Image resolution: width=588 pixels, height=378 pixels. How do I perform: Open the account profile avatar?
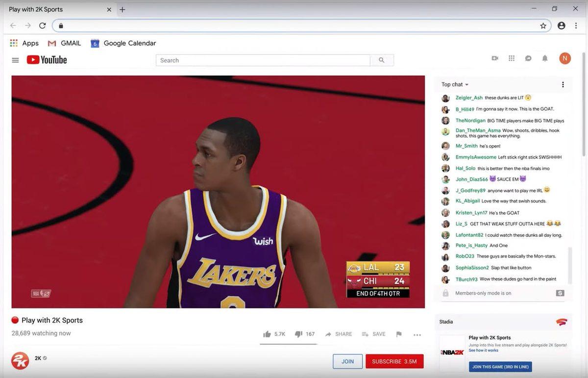564,58
